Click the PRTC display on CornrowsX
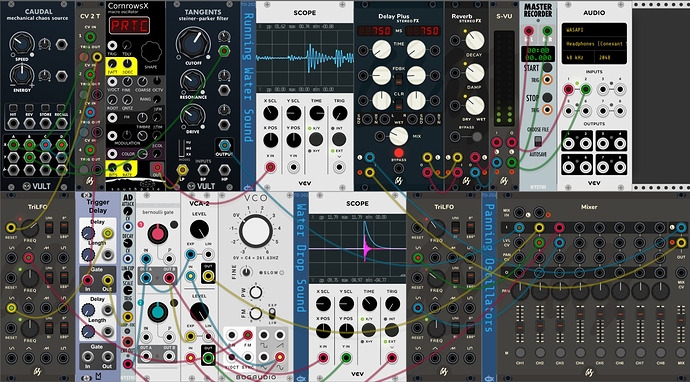 (x=129, y=26)
